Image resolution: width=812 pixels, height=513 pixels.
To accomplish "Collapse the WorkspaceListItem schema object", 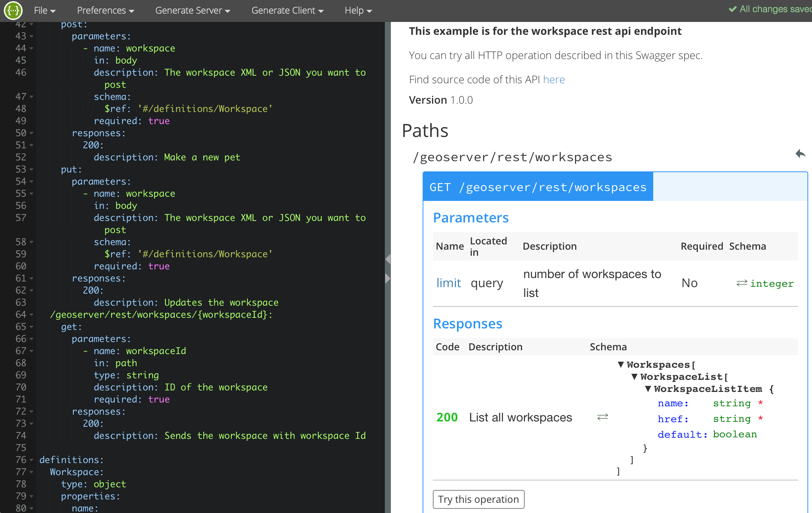I will coord(648,389).
